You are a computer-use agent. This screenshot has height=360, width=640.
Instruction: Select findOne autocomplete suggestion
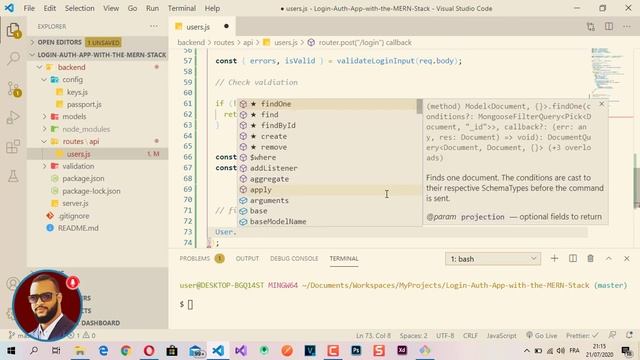point(327,104)
